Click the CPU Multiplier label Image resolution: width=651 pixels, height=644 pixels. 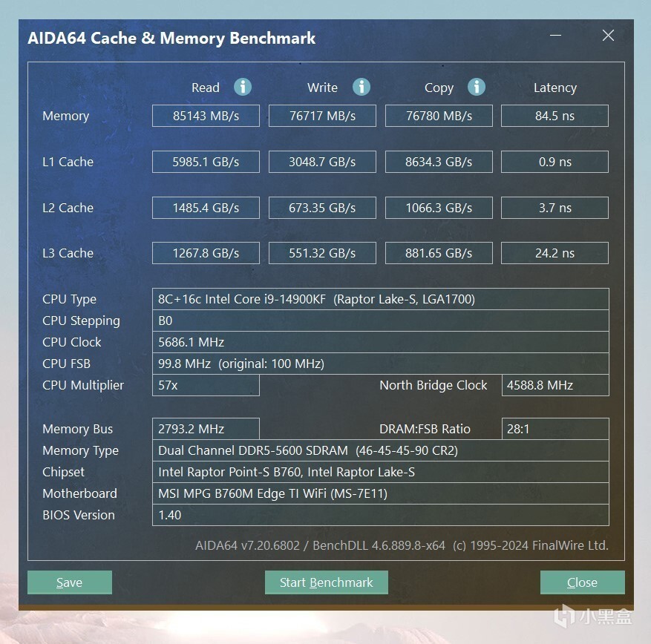pos(83,386)
